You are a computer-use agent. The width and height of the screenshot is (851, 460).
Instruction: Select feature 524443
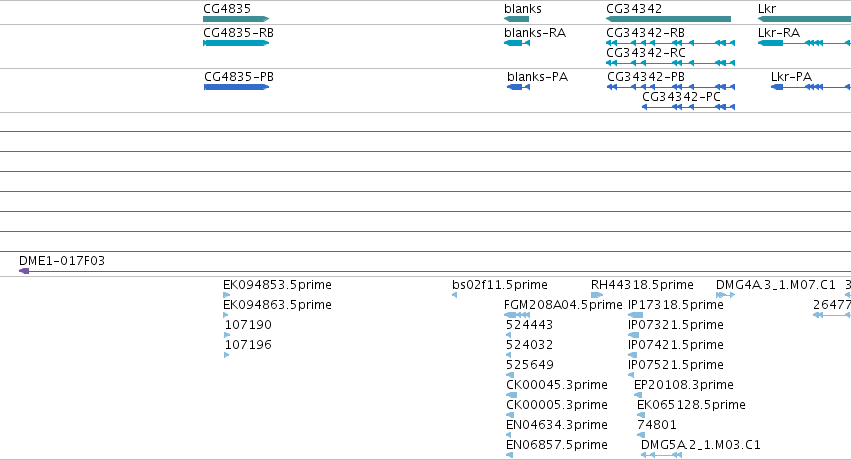click(509, 335)
